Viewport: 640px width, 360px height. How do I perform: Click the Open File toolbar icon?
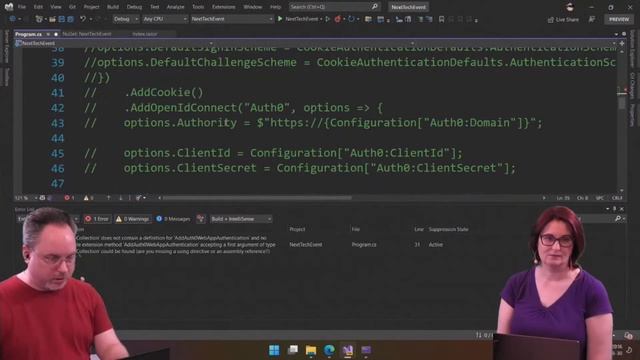(52, 19)
